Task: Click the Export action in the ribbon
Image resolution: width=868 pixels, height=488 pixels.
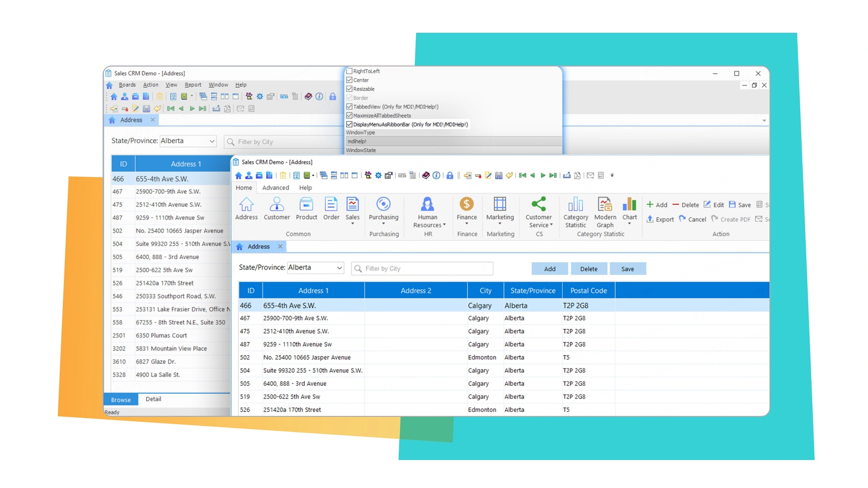Action: point(660,219)
